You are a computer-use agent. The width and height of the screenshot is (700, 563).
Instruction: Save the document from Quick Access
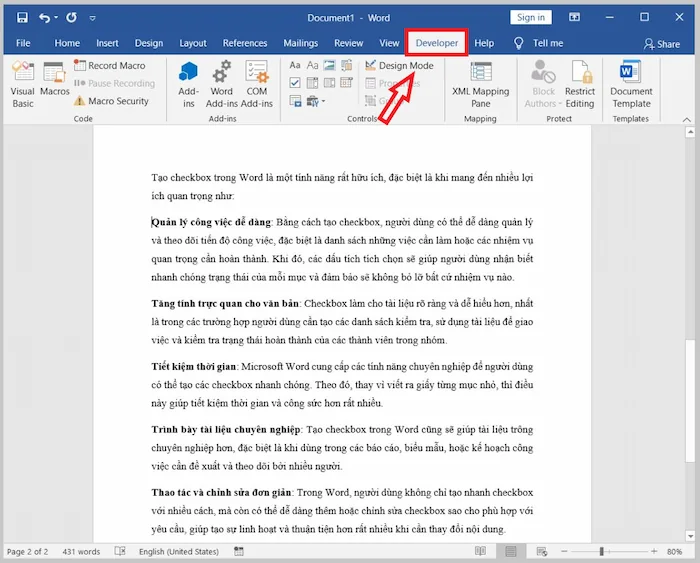22,17
